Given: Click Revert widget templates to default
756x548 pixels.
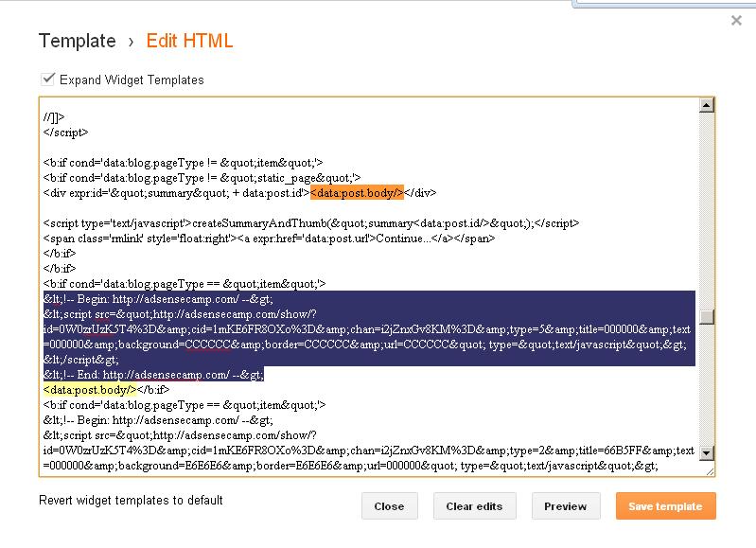Looking at the screenshot, I should click(131, 501).
